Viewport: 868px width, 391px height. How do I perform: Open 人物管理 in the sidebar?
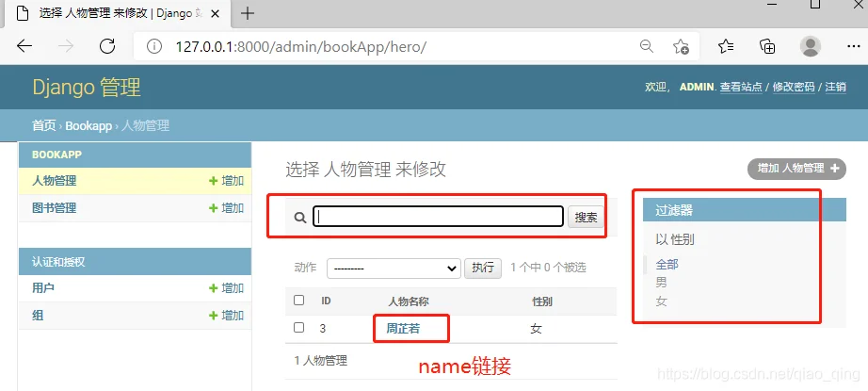55,181
